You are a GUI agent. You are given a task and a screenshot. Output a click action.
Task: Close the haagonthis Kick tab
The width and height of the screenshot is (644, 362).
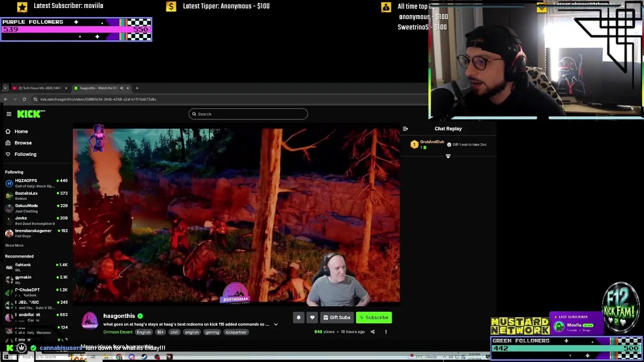pyautogui.click(x=128, y=88)
